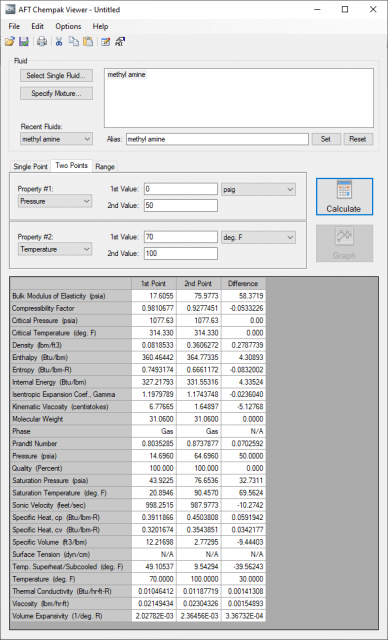Click Density 1st Point value 0.0818533
This screenshot has height=640, width=388.
pyautogui.click(x=154, y=345)
